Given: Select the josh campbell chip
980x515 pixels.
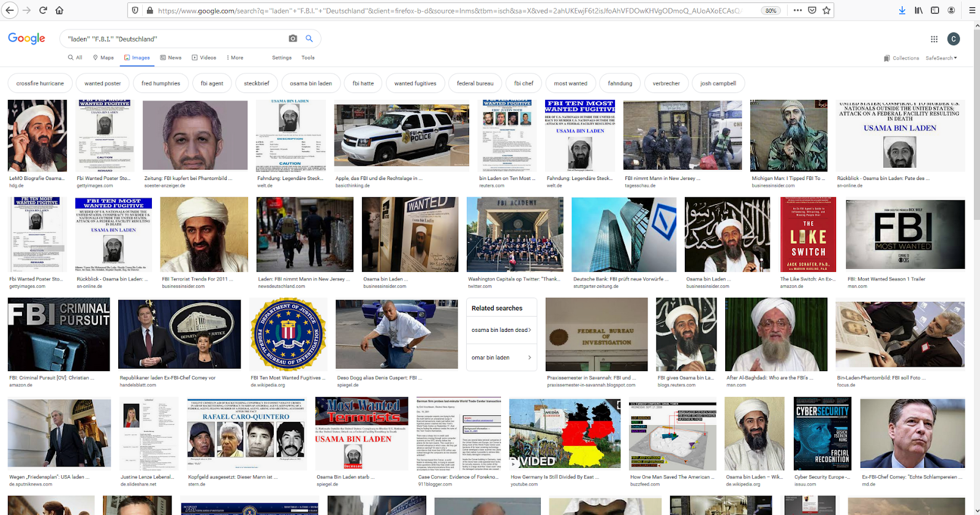Looking at the screenshot, I should pyautogui.click(x=718, y=83).
